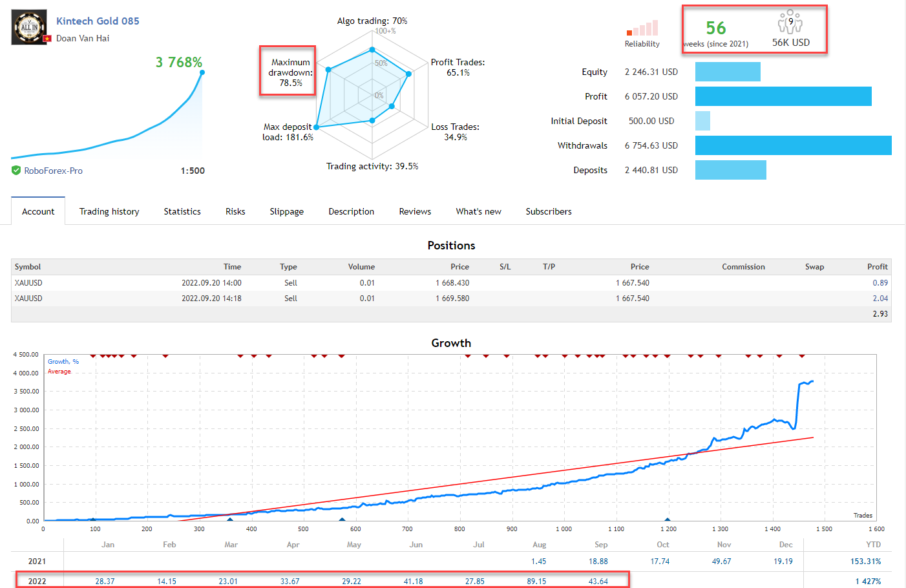Viewport: 906px width, 588px height.
Task: Sort positions by Symbol column header
Action: (x=28, y=267)
